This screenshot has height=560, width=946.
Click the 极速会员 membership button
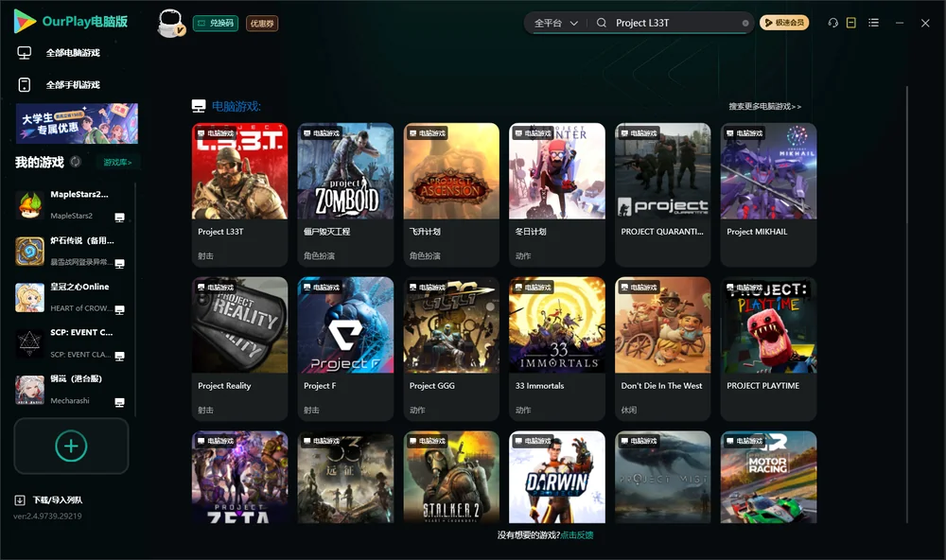[784, 23]
